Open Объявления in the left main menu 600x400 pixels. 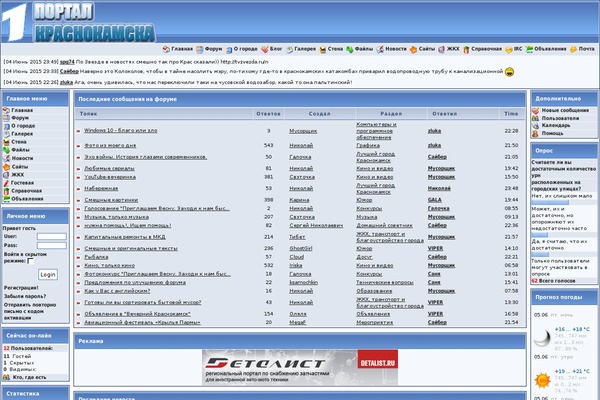coord(27,199)
